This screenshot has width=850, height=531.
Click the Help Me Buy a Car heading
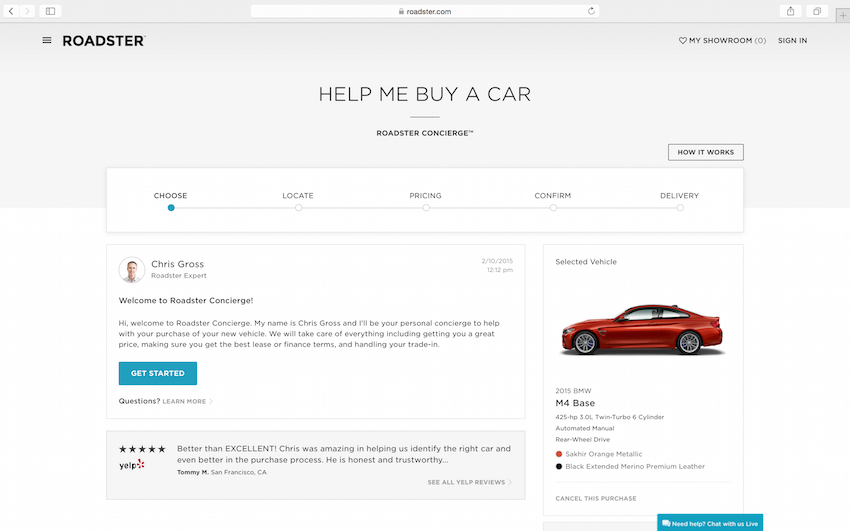(424, 94)
